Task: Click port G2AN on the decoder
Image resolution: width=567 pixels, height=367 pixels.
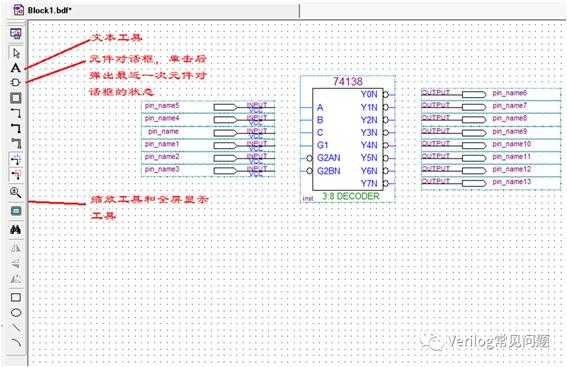Action: click(328, 158)
